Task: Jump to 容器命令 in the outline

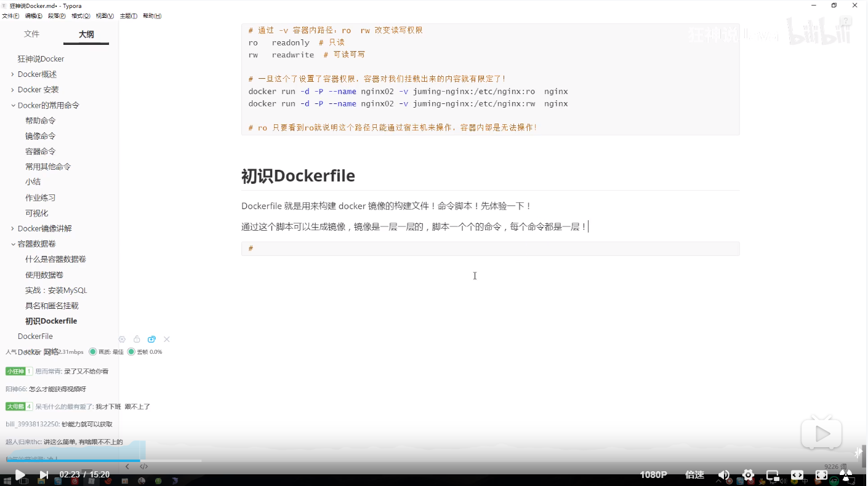Action: pos(41,151)
